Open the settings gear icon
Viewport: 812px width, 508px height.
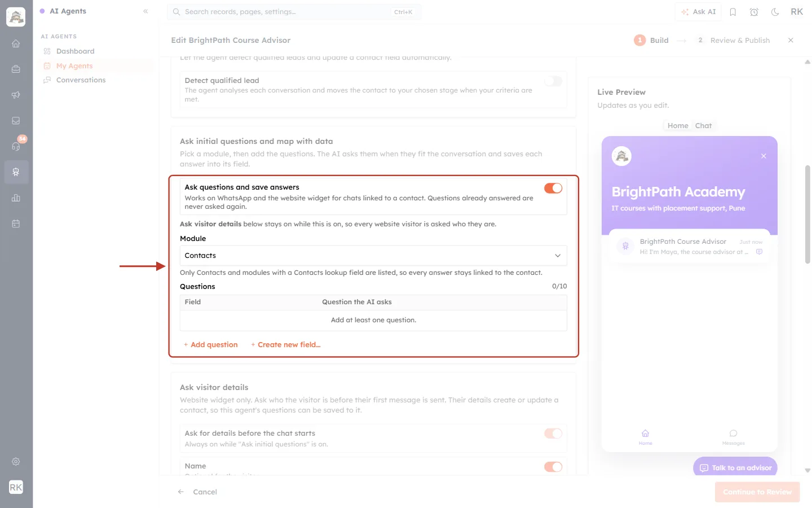coord(16,462)
